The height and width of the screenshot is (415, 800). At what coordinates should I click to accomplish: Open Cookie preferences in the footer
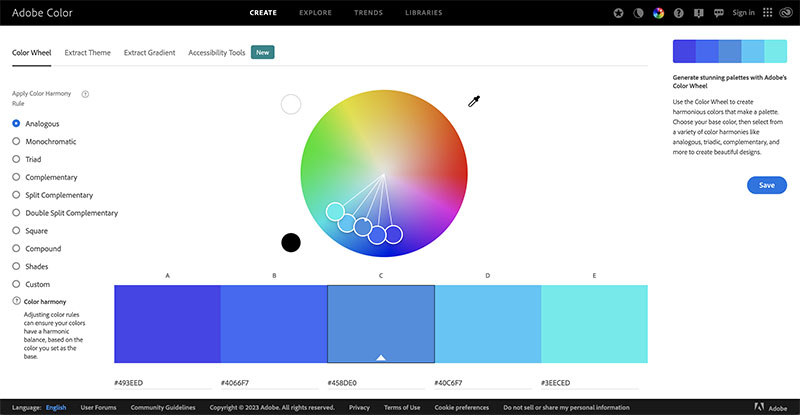pos(462,407)
